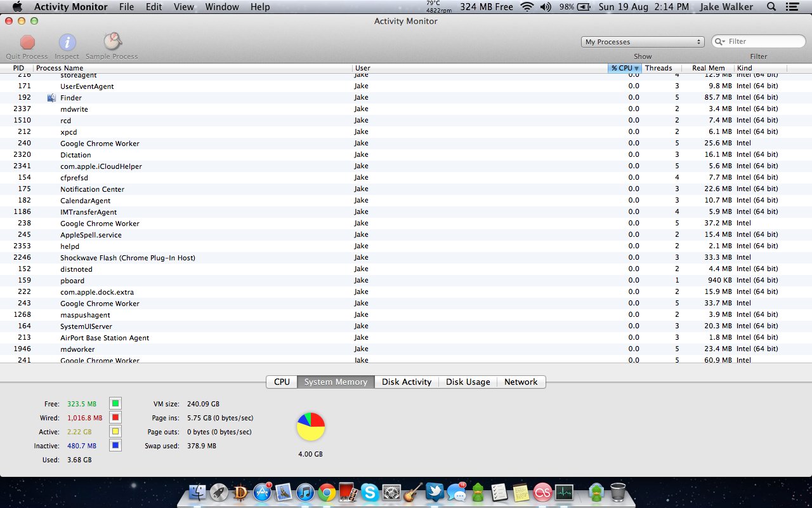This screenshot has width=812, height=508.
Task: Select the Notification Center process row
Action: [406, 189]
